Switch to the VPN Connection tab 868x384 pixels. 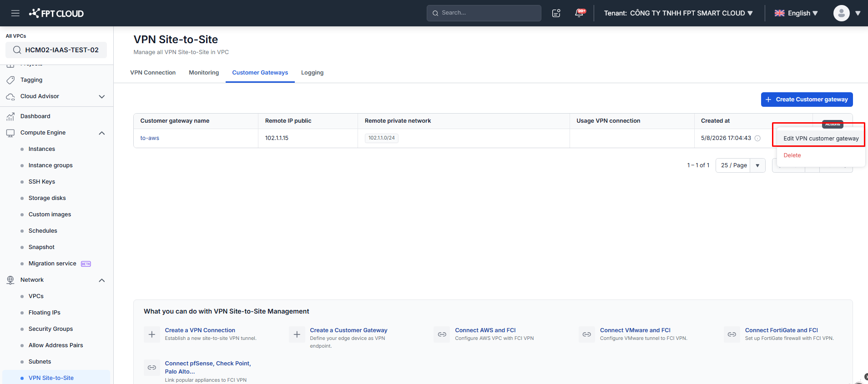click(153, 73)
